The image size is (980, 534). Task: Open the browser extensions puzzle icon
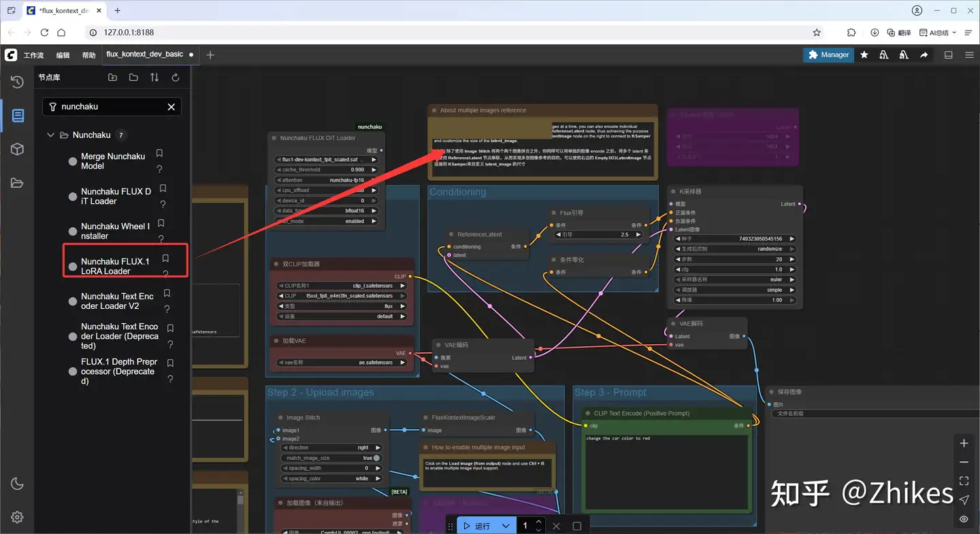pyautogui.click(x=851, y=33)
